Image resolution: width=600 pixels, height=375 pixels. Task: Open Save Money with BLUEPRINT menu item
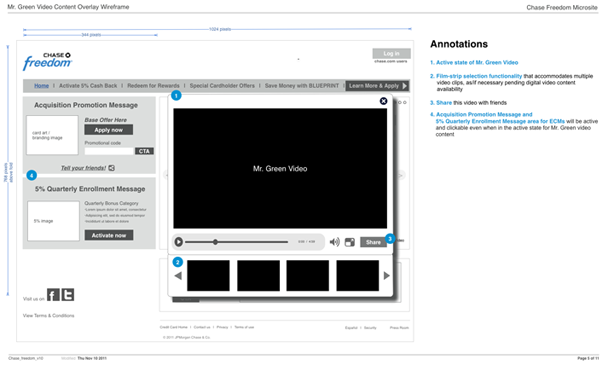pos(302,86)
